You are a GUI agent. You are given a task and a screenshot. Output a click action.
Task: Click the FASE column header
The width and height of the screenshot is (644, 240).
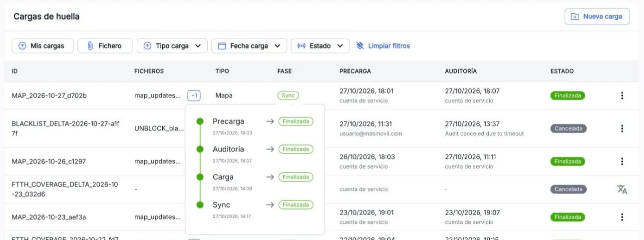(x=285, y=71)
